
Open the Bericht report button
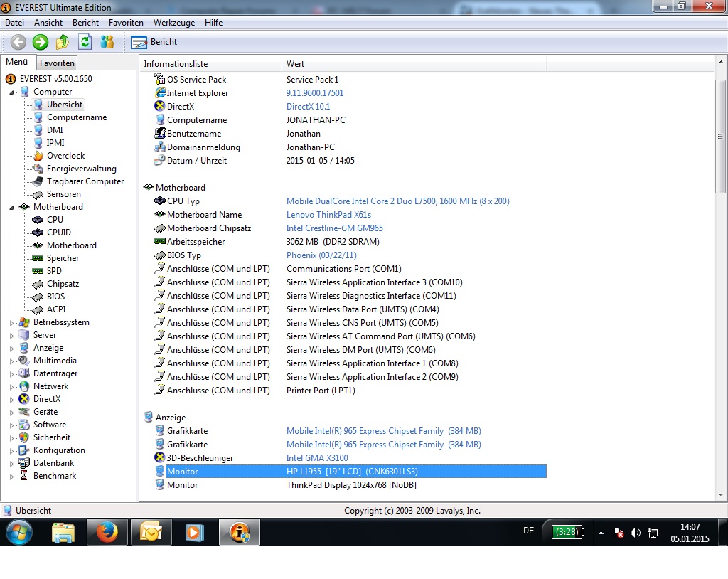(154, 42)
